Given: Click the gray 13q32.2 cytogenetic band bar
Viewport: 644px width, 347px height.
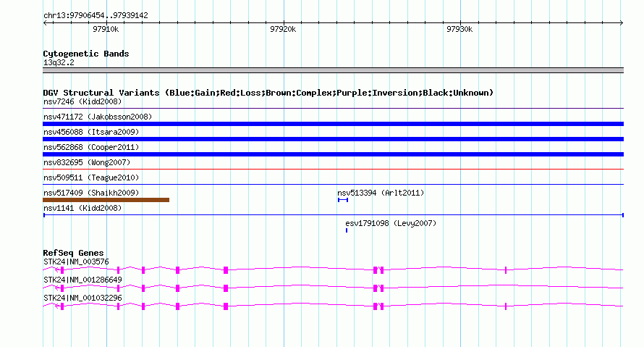Looking at the screenshot, I should 333,70.
